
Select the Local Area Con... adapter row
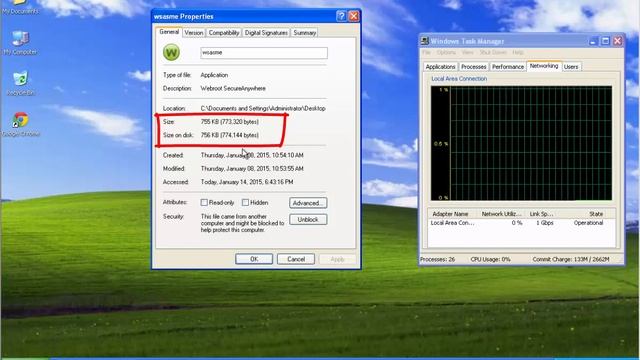pos(522,223)
